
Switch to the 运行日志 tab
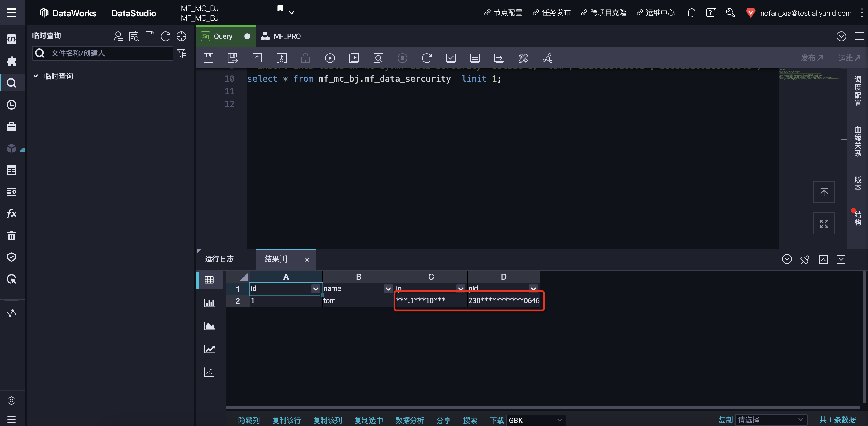coord(219,259)
